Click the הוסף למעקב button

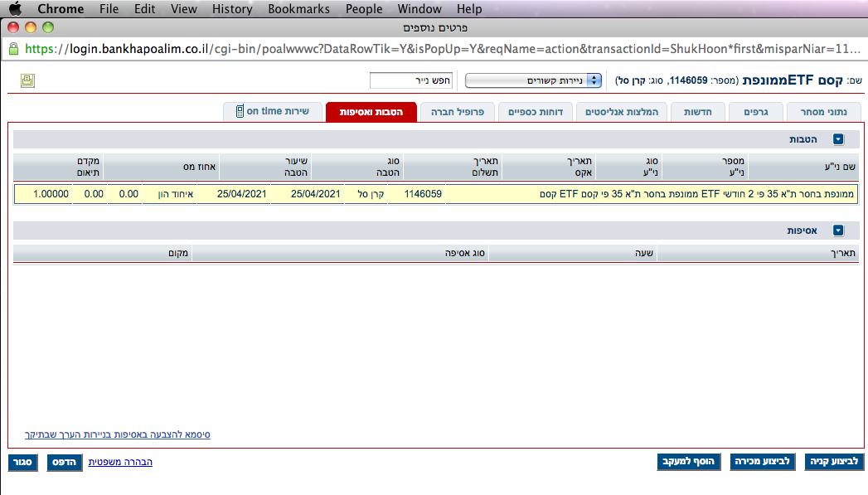(x=689, y=462)
